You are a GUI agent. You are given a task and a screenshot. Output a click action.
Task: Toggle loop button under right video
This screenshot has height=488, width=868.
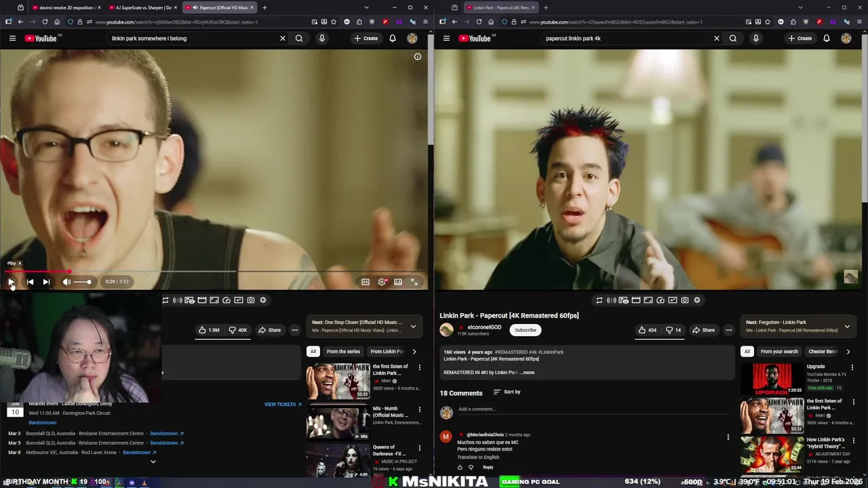pyautogui.click(x=599, y=300)
